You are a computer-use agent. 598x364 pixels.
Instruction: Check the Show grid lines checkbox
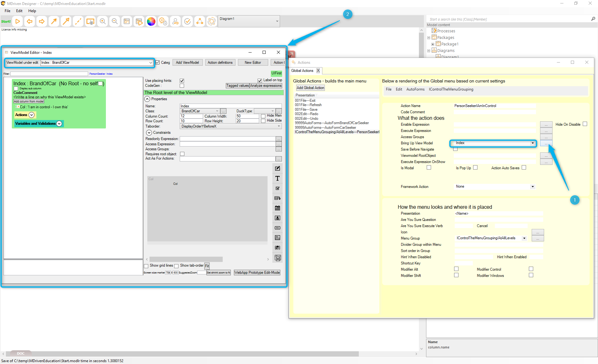click(146, 266)
